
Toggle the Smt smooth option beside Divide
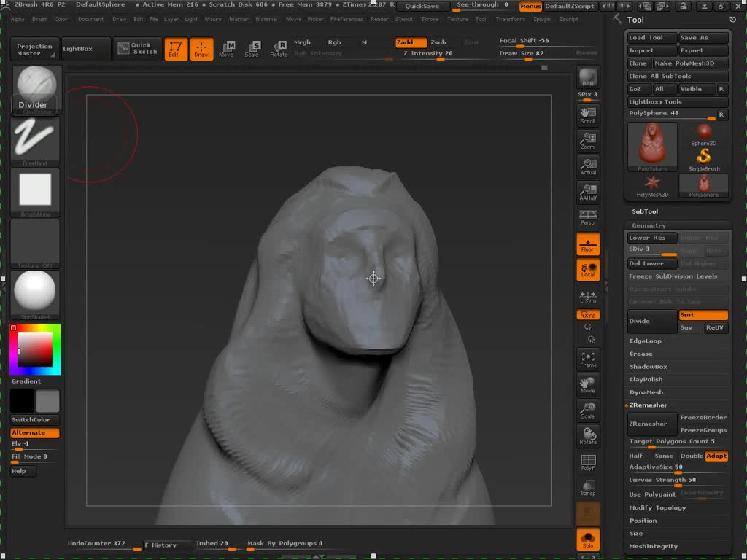pos(703,315)
